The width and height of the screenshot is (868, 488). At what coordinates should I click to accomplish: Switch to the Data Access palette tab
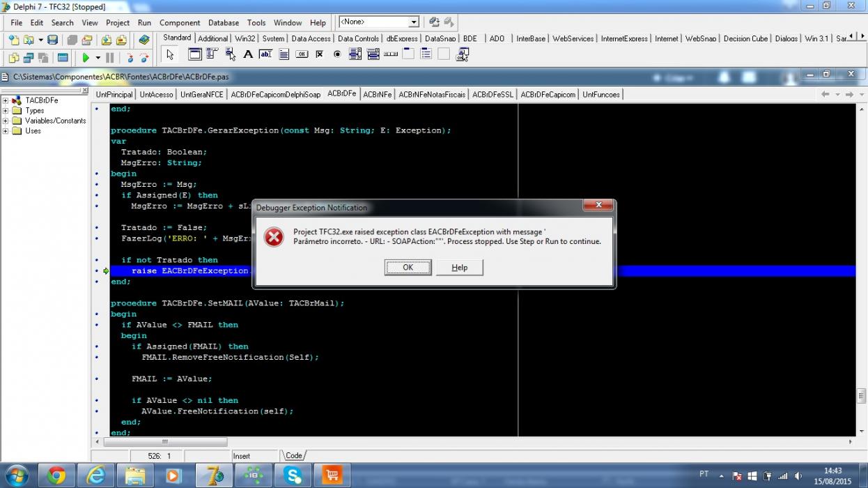point(311,38)
